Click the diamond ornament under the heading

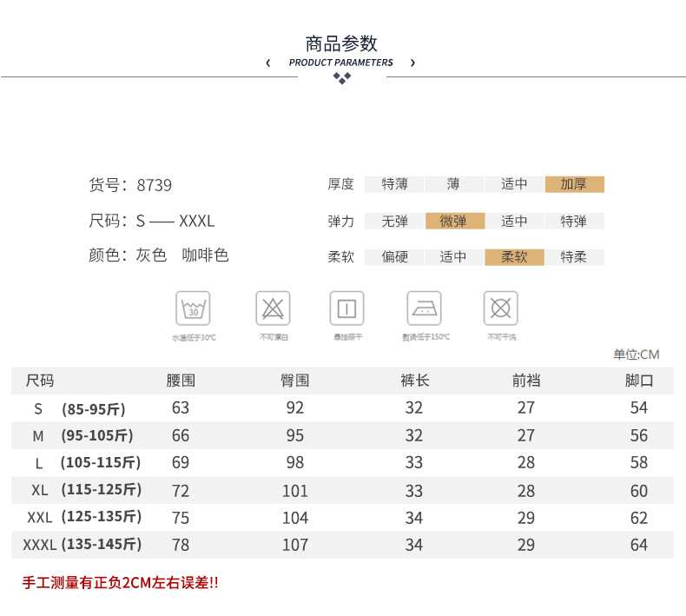pyautogui.click(x=342, y=79)
